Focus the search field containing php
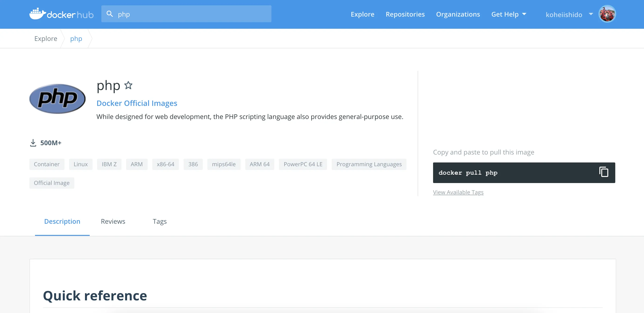 pos(186,14)
